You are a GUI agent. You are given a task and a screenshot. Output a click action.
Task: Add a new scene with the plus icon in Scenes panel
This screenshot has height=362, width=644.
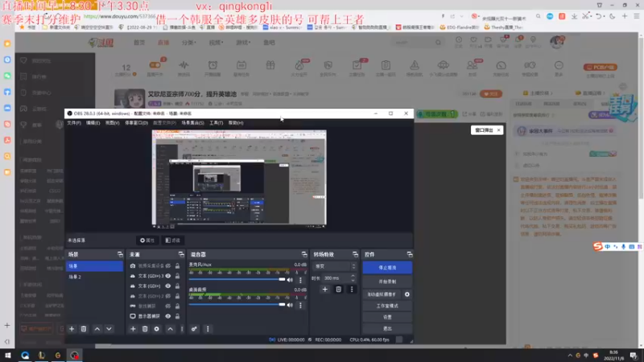tap(72, 329)
